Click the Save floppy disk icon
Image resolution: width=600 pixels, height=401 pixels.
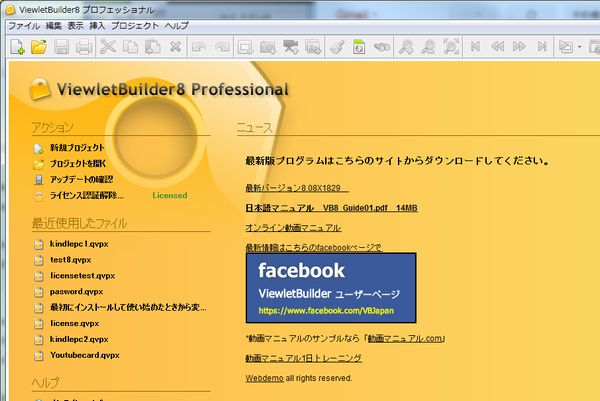(x=62, y=46)
